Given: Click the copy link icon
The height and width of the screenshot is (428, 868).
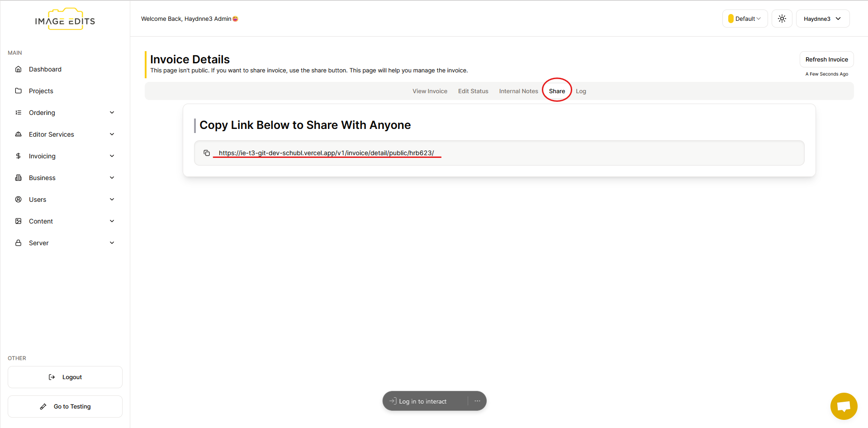Looking at the screenshot, I should (207, 153).
